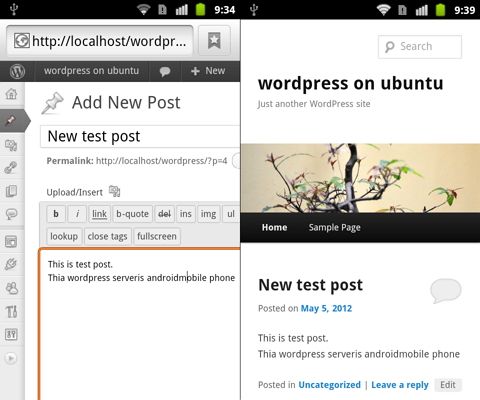Open the Uncategorized category link
Image resolution: width=480 pixels, height=400 pixels.
(x=329, y=385)
